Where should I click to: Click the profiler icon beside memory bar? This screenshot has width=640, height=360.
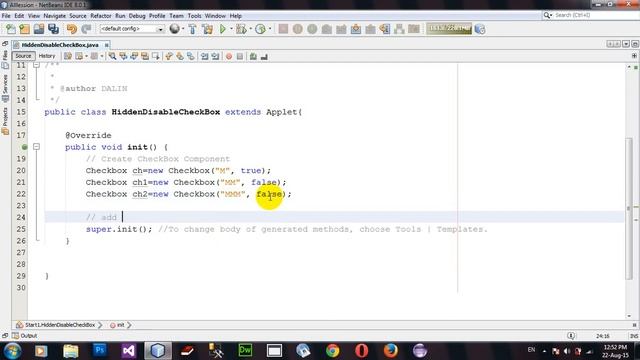480,29
